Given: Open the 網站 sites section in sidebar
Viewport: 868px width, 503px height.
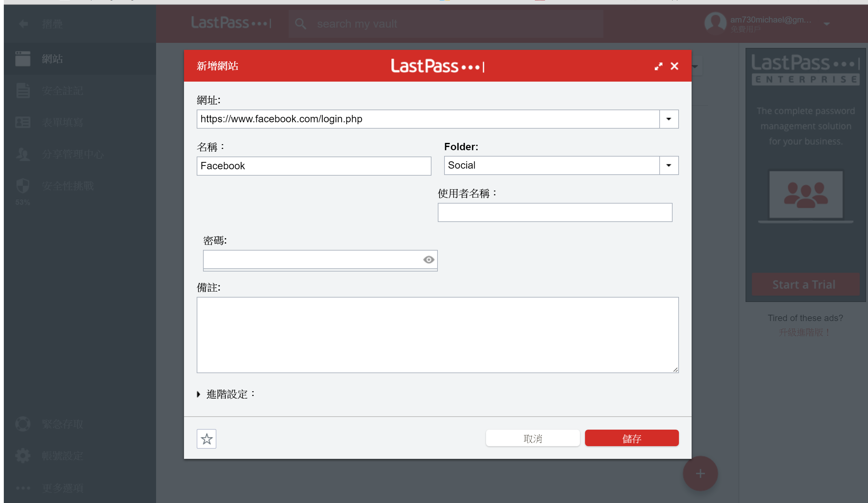Looking at the screenshot, I should point(80,59).
